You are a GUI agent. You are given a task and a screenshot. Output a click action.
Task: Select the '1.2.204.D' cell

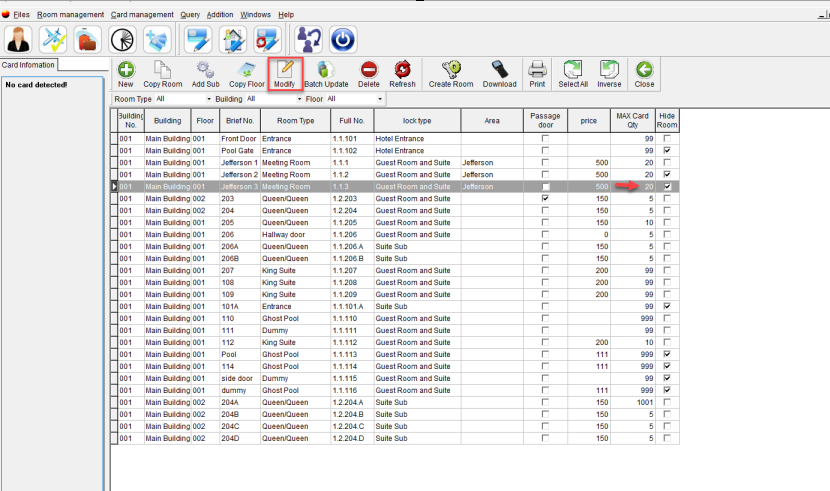point(352,438)
